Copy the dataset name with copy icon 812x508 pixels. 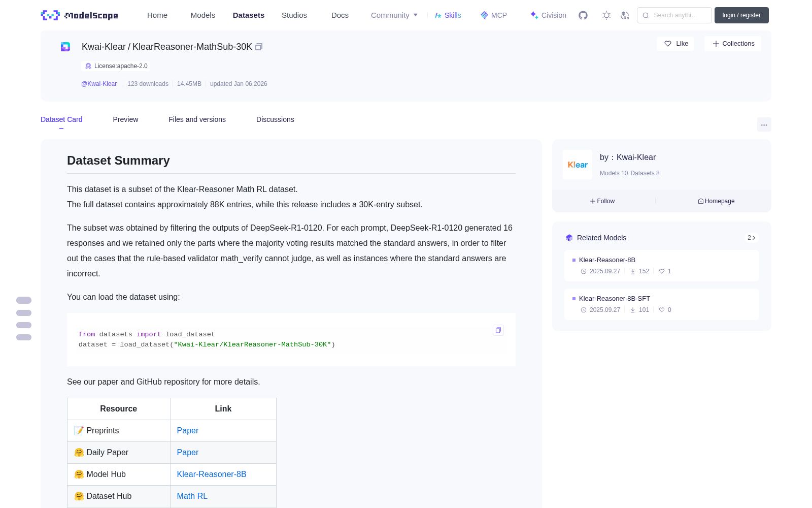pyautogui.click(x=259, y=47)
